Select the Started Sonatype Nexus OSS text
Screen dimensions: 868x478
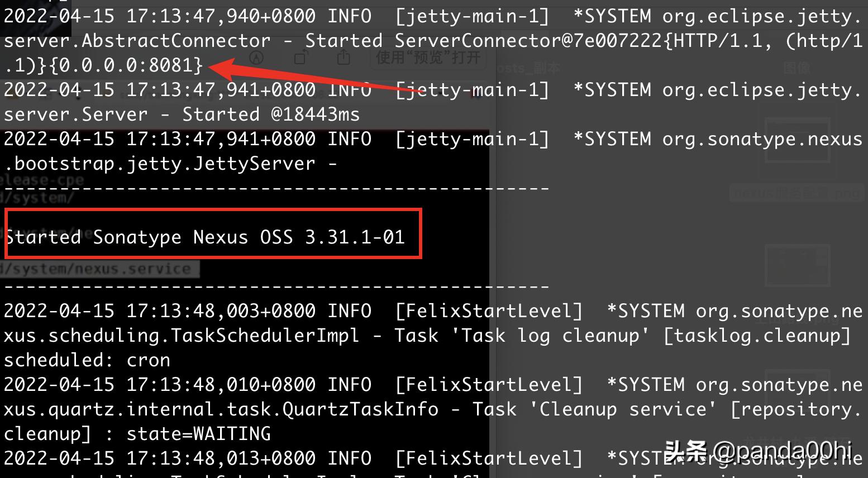pos(207,237)
